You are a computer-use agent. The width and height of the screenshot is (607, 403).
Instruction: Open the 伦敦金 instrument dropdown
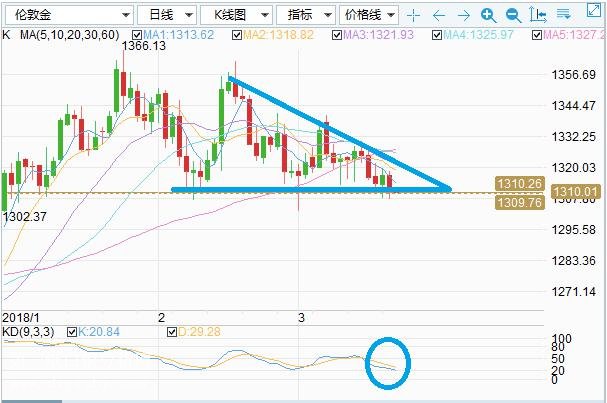[x=69, y=15]
